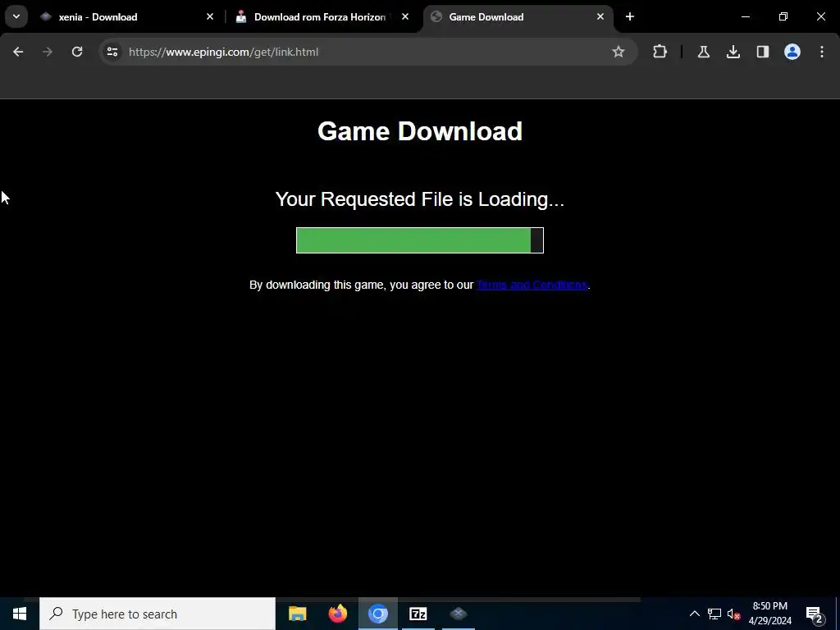Open a new browser tab

tap(630, 16)
